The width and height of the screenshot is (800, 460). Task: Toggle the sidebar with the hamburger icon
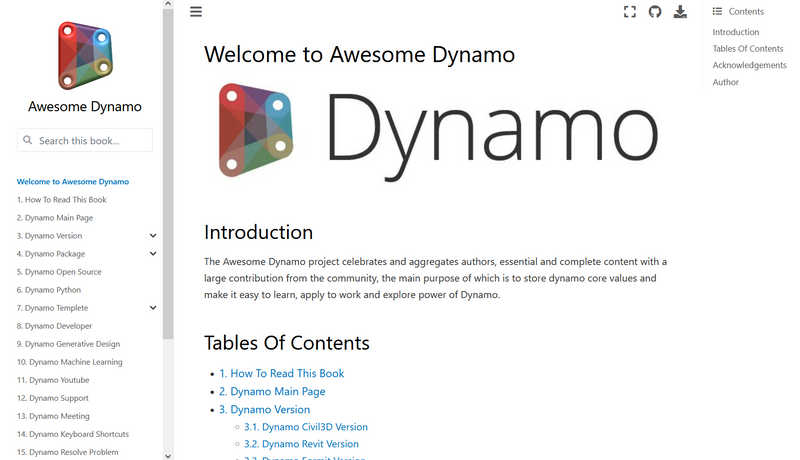pos(196,11)
